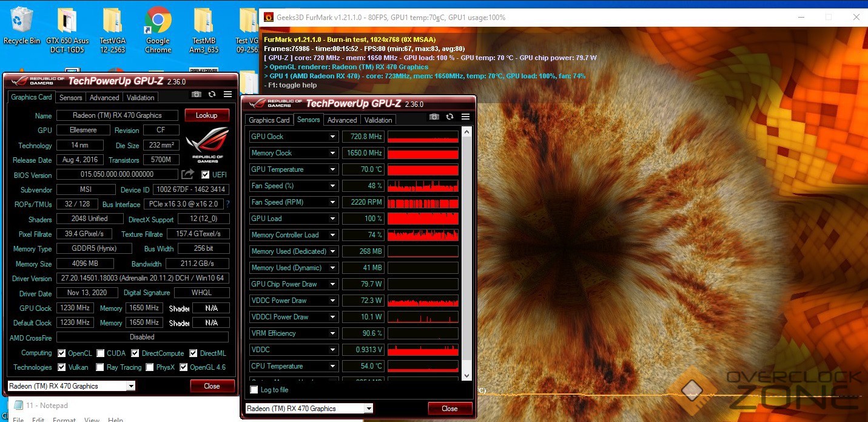Toggle Ray Tracing checkbox
The image size is (868, 422).
pos(99,367)
